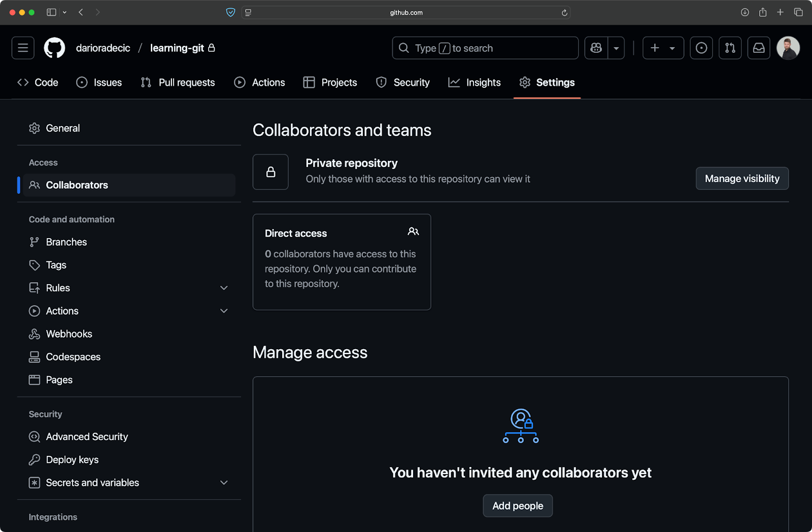The height and width of the screenshot is (532, 812).
Task: Click the Rules sidebar item
Action: coord(129,288)
